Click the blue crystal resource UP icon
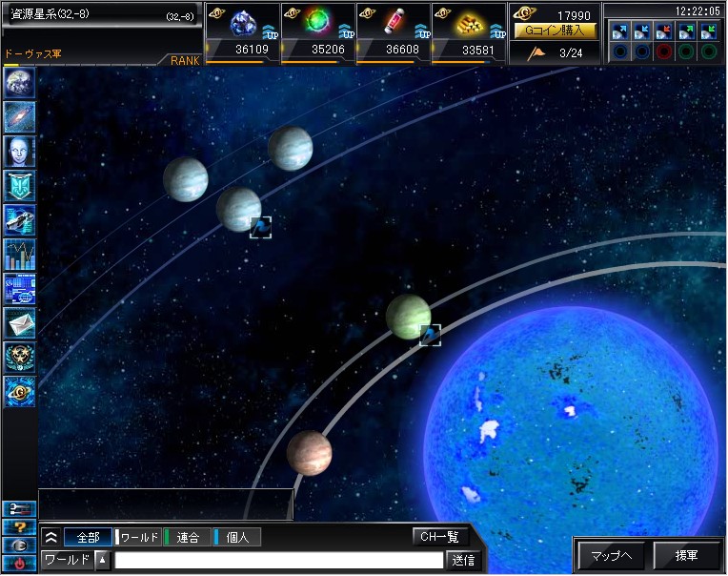 (271, 32)
